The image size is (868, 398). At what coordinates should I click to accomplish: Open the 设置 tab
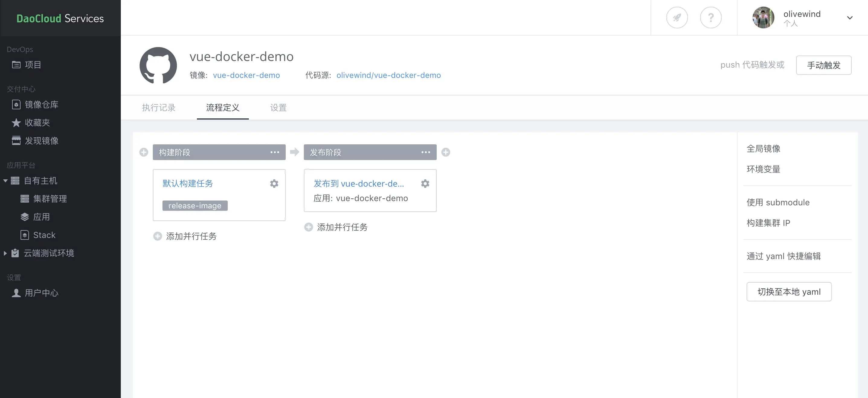coord(278,108)
